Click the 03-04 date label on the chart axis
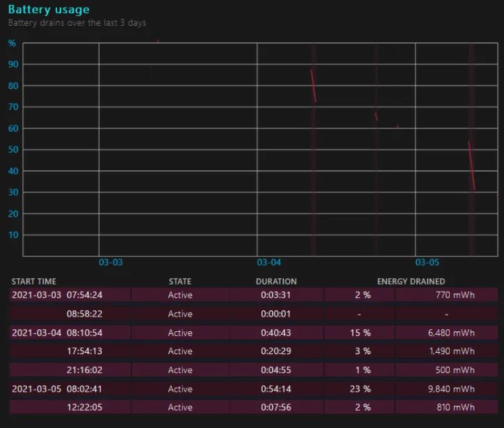This screenshot has width=504, height=428. (269, 262)
